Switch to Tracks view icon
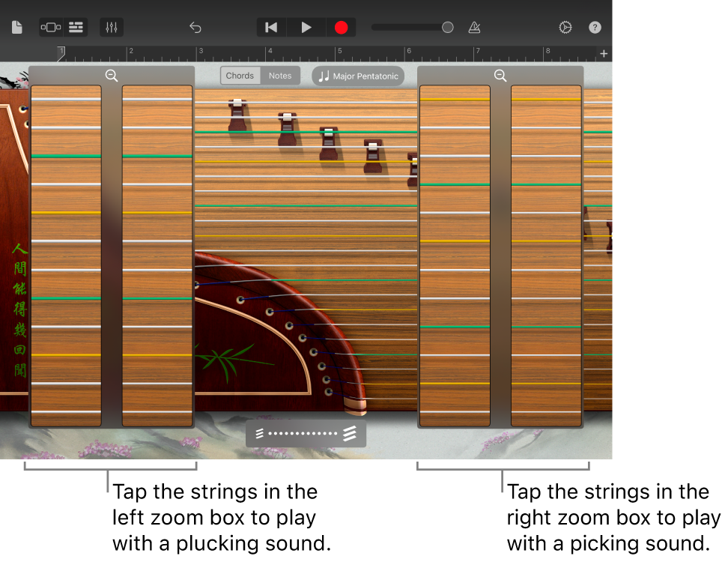728x565 pixels. (x=76, y=27)
